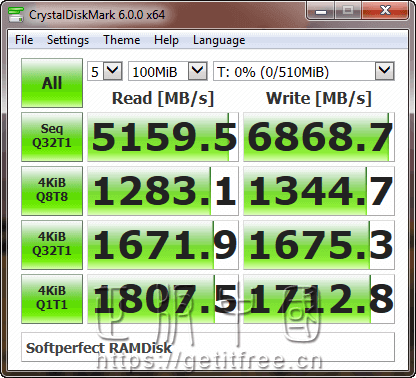
Task: Expand the 100MiB test size dropdown
Action: (168, 71)
